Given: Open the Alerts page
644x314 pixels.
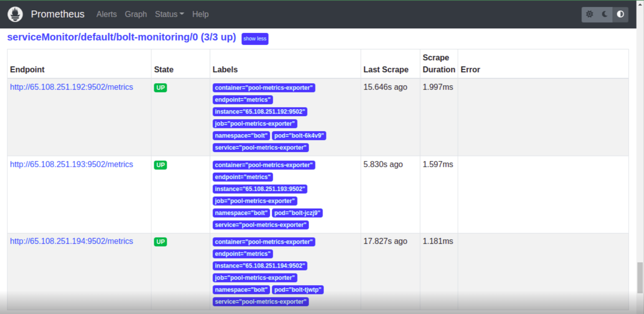Looking at the screenshot, I should point(106,14).
